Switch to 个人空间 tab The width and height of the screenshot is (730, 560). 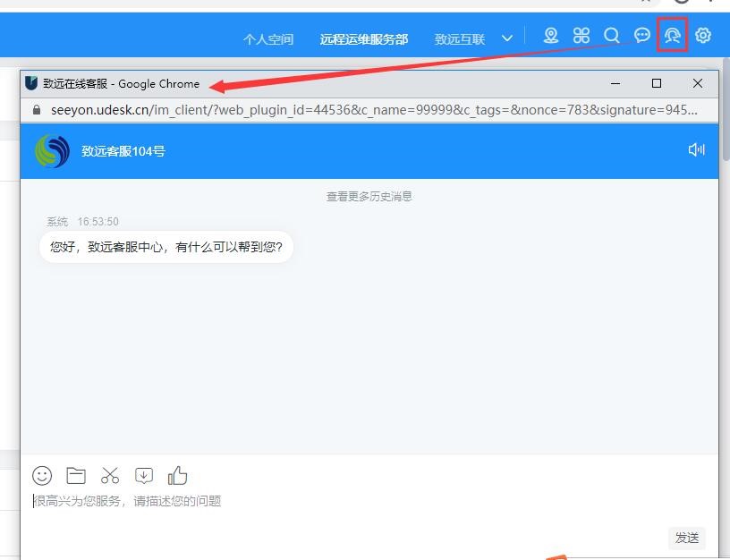coord(268,39)
